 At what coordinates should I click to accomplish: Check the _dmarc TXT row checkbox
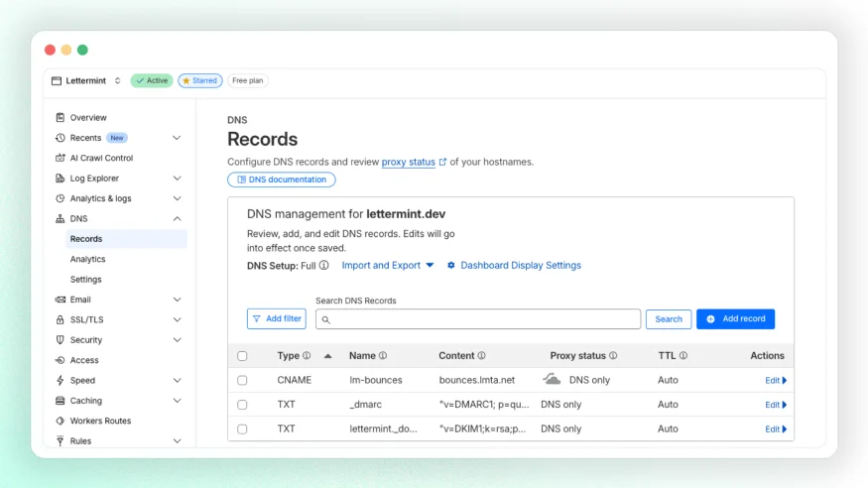tap(242, 405)
